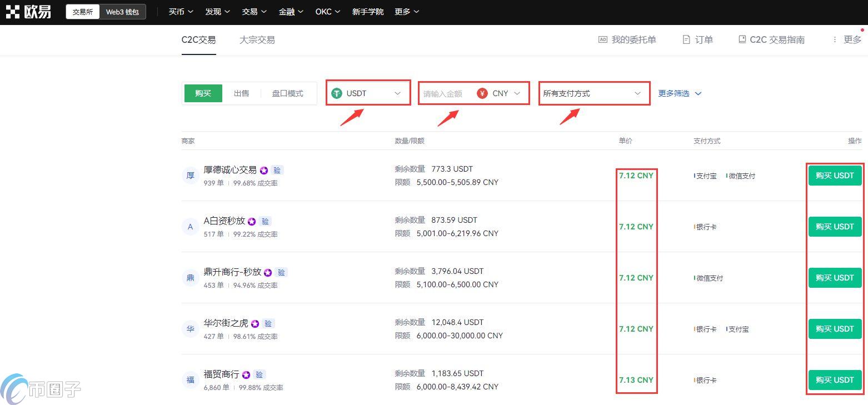Click the 欧易 OKX logo
The width and height of the screenshot is (868, 405).
pyautogui.click(x=28, y=12)
